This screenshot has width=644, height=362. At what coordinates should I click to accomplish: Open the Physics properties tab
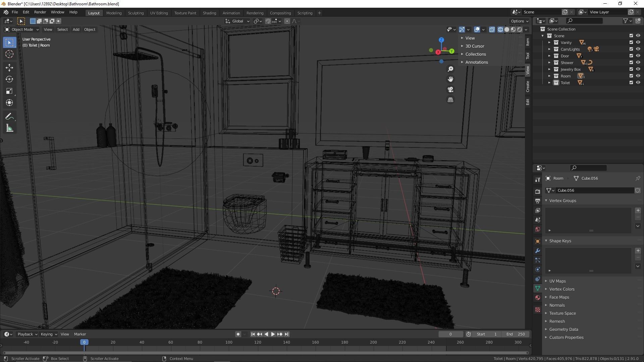(538, 269)
